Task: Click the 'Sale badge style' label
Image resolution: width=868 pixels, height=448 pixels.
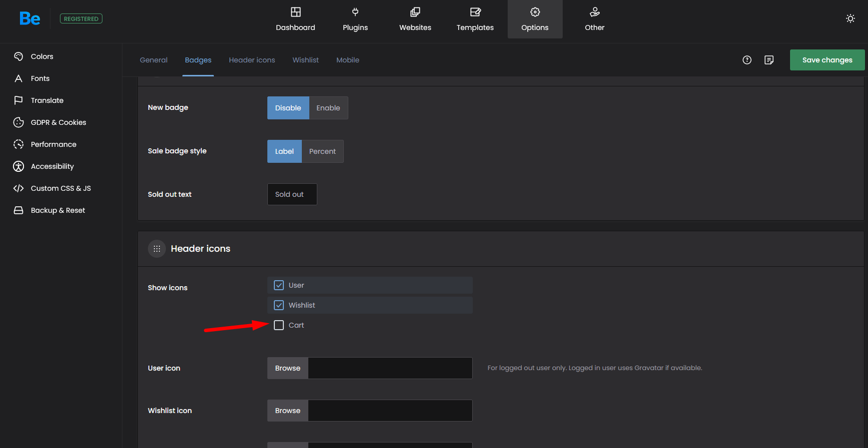Action: (177, 151)
